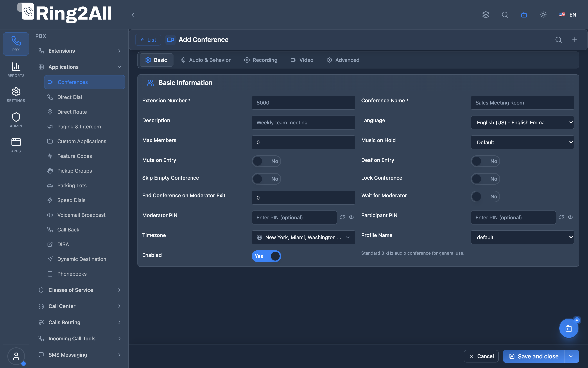The width and height of the screenshot is (588, 368).
Task: Click the header search magnifier icon
Action: [505, 15]
